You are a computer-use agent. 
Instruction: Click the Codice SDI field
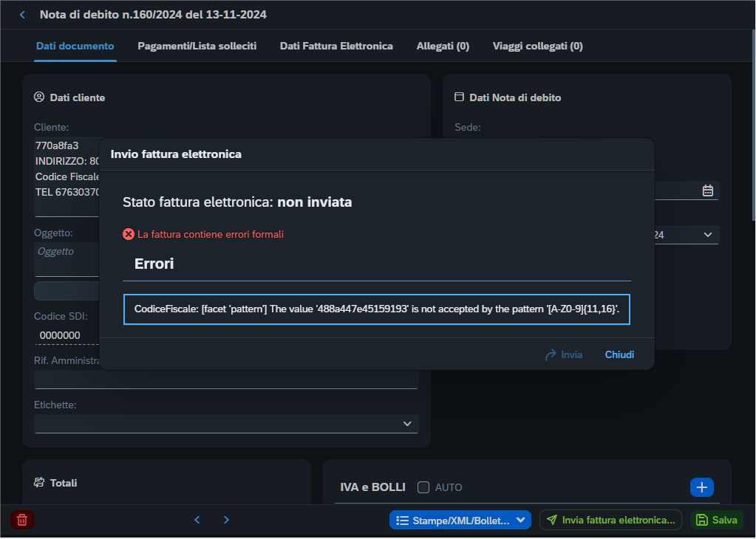coord(67,335)
